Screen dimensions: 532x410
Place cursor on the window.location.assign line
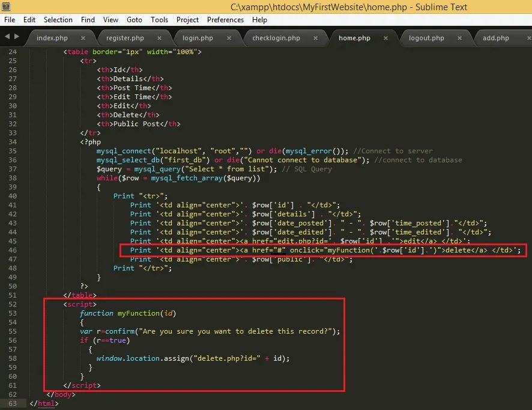193,358
